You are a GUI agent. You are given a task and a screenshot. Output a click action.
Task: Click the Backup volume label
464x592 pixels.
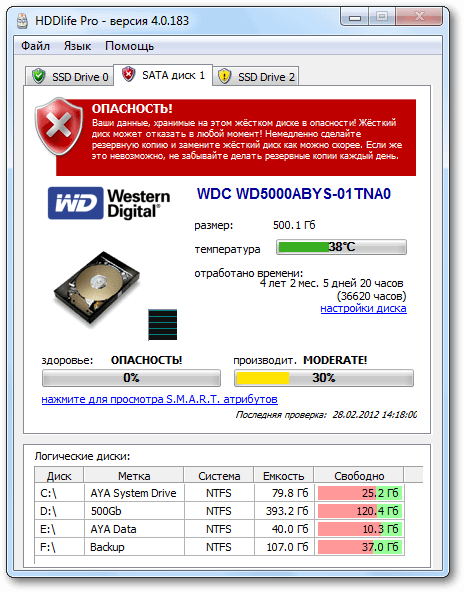point(107,547)
